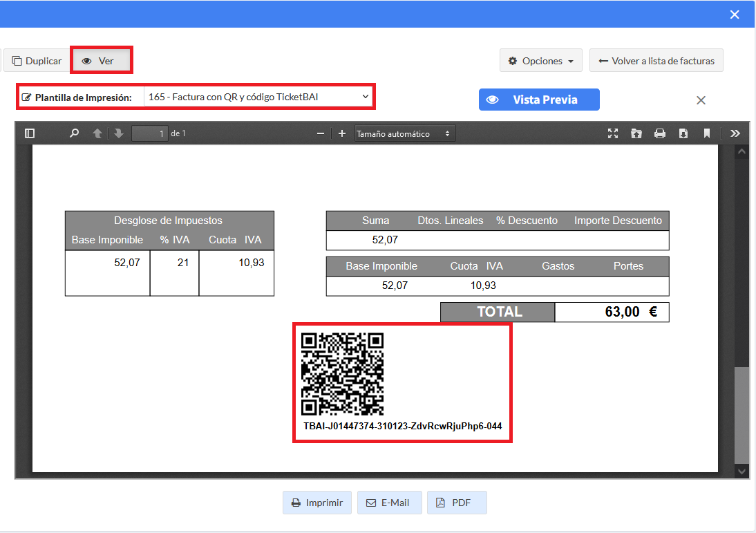Screen dimensions: 756x533
Task: Click the PDF scrollbar down arrow
Action: click(x=741, y=471)
